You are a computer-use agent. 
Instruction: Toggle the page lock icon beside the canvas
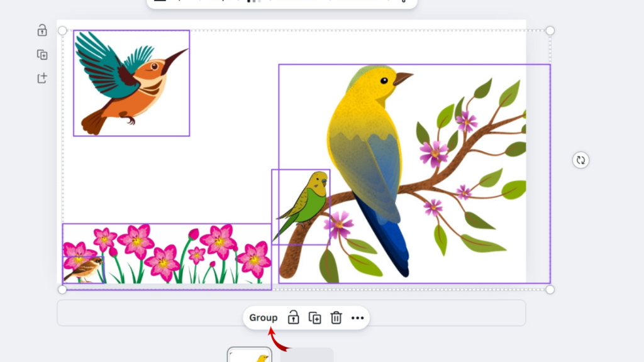pyautogui.click(x=42, y=30)
